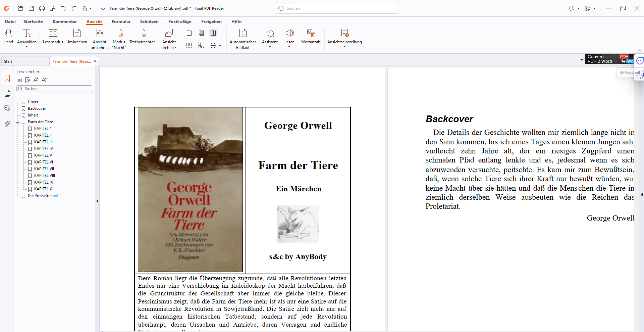This screenshot has height=332, width=644.
Task: Click add new bookmark icon
Action: [28, 80]
